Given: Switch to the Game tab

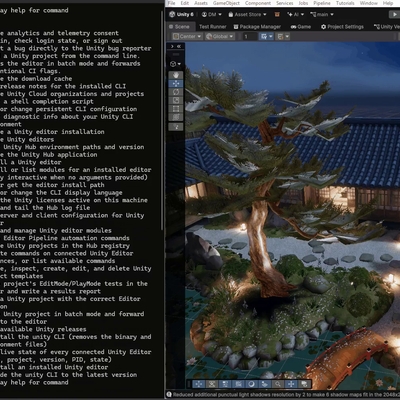Looking at the screenshot, I should [x=301, y=27].
